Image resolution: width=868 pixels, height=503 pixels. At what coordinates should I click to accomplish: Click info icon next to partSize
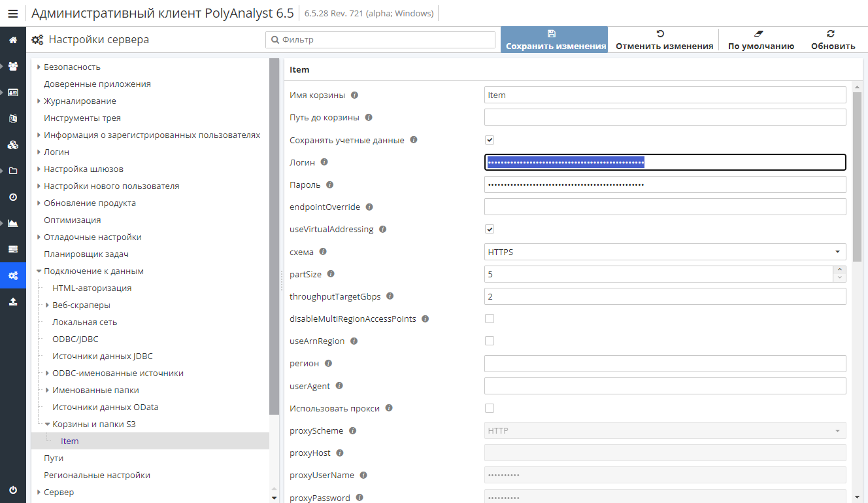click(331, 274)
